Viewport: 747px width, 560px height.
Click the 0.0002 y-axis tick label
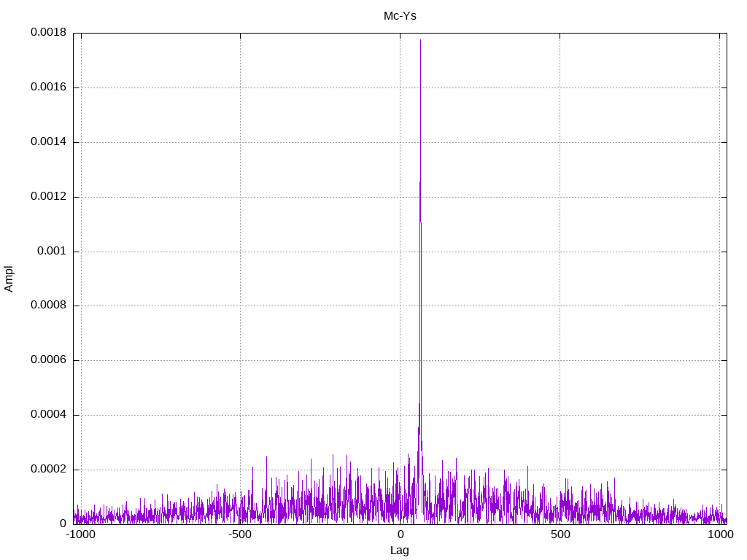point(48,470)
